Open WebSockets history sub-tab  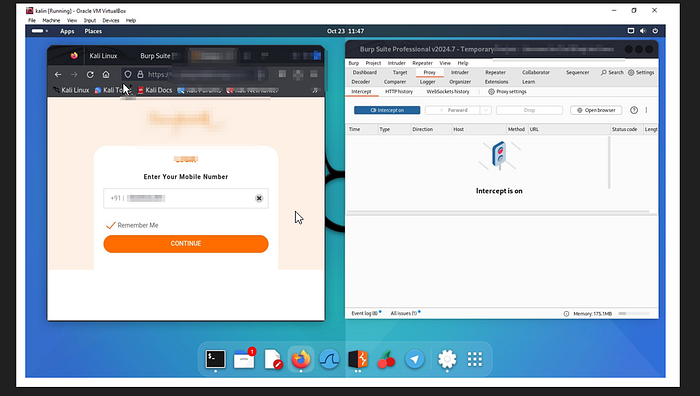point(448,92)
